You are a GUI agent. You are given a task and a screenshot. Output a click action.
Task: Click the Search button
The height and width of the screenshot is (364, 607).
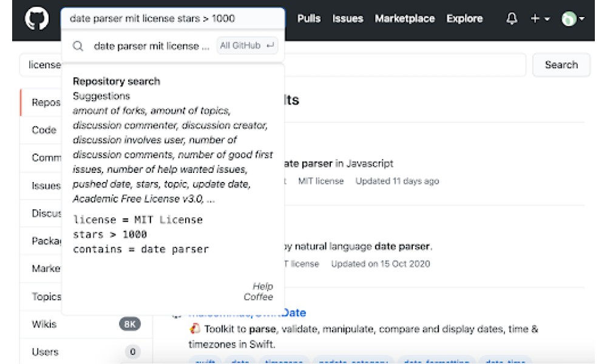click(x=561, y=64)
